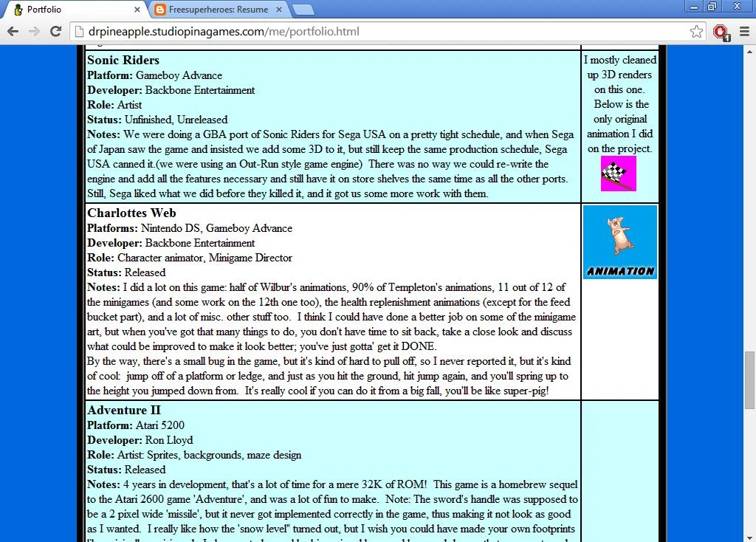Reload the portfolio page
This screenshot has height=542, width=756.
(55, 31)
